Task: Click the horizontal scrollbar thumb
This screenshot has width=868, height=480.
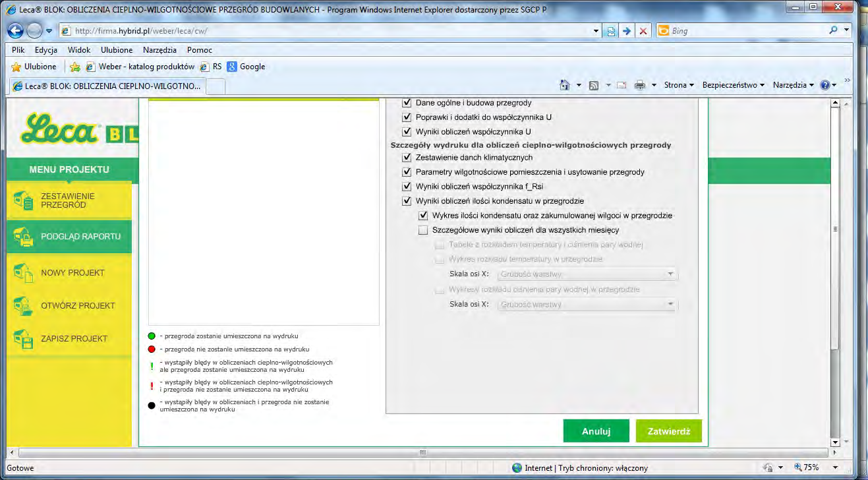Action: coord(423,452)
